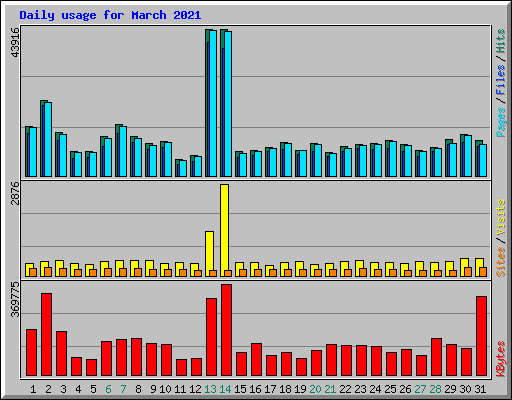Click the red KBytes bar for day 16

click(256, 360)
